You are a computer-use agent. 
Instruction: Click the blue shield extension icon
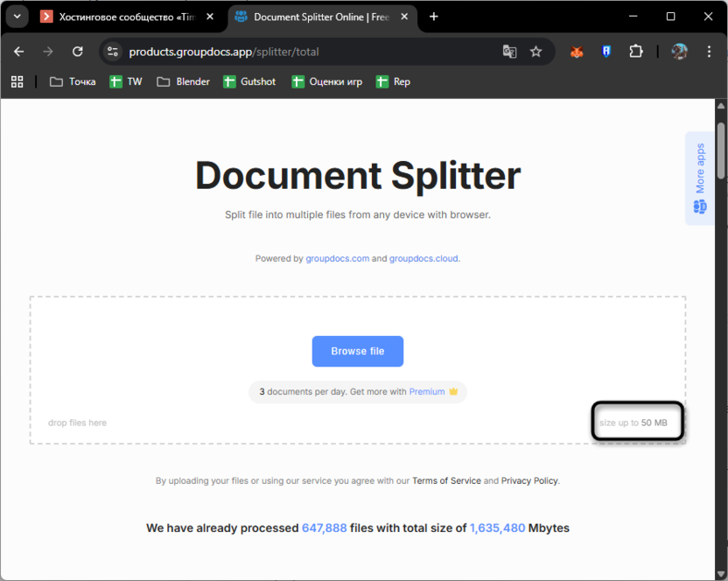[606, 52]
